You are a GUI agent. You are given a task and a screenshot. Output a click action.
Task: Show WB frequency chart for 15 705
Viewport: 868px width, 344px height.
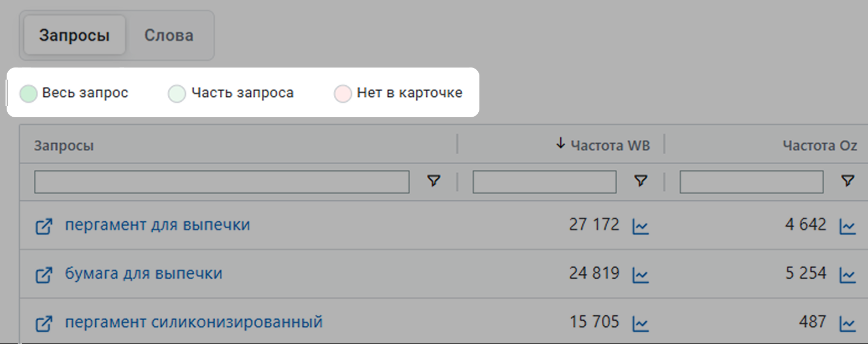(x=640, y=323)
